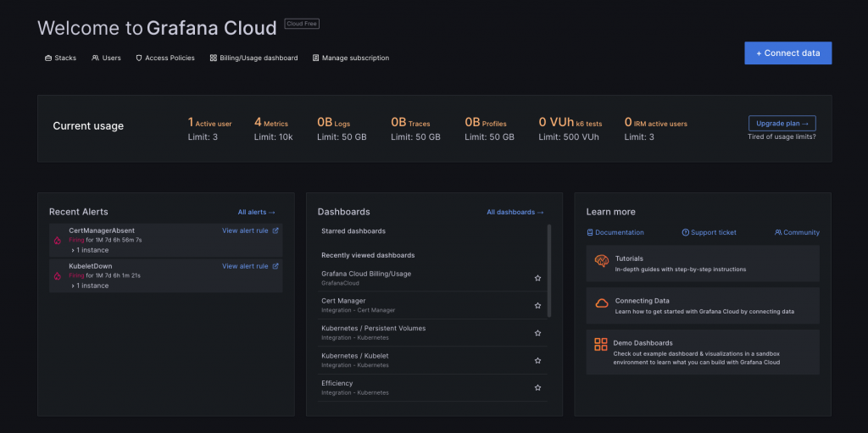Screen dimensions: 868x433
Task: Open Manage subscription
Action: pos(351,58)
